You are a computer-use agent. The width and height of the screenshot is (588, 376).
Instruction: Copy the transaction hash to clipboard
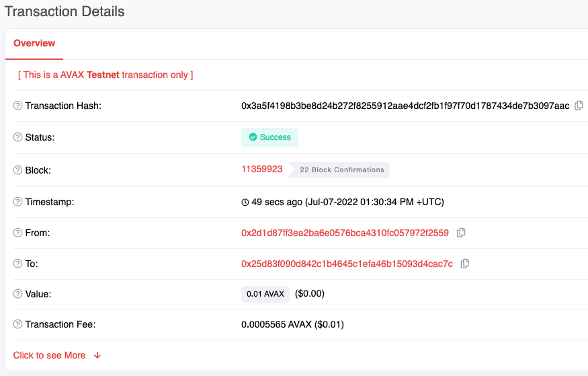(x=579, y=106)
